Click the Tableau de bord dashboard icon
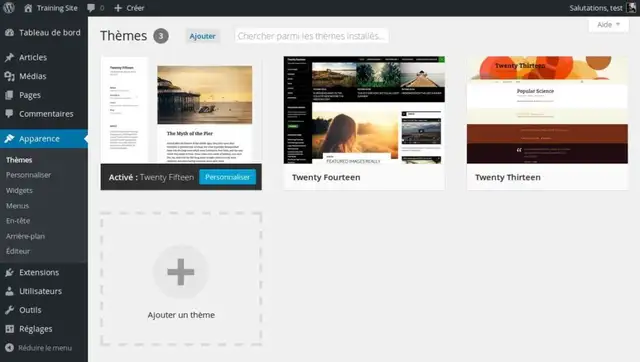Image resolution: width=640 pixels, height=362 pixels. (x=9, y=32)
